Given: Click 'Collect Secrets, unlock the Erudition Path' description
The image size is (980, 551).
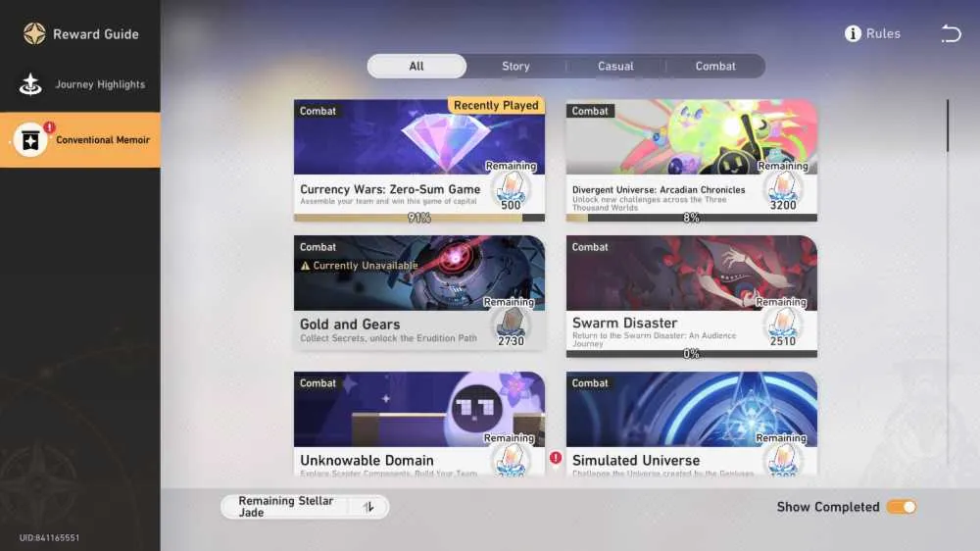Looking at the screenshot, I should (388, 338).
